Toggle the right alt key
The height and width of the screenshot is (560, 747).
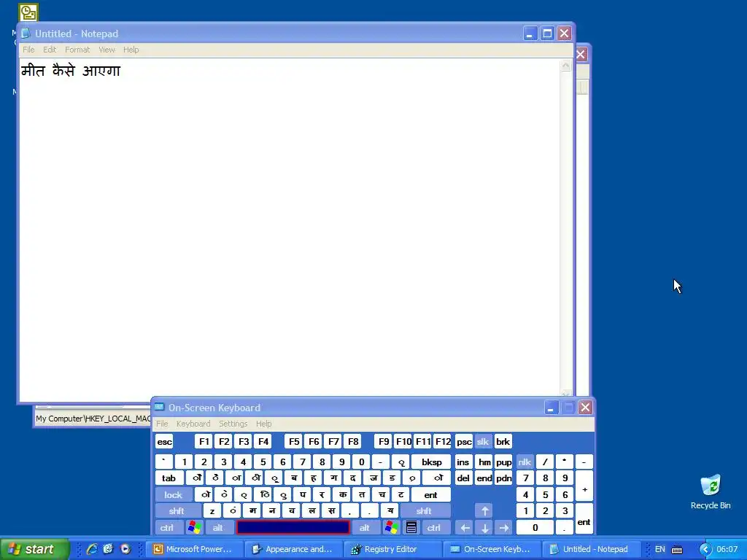[x=365, y=527]
